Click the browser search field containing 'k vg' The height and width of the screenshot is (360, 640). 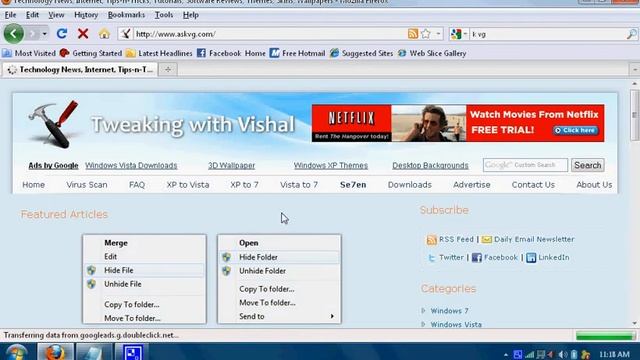[547, 34]
